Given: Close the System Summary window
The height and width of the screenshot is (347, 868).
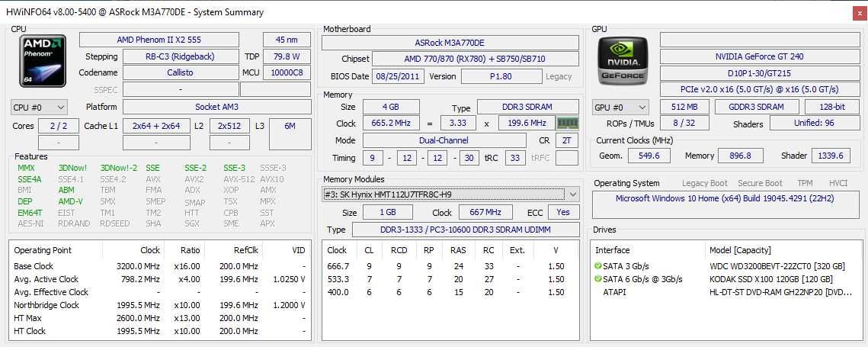Looking at the screenshot, I should coord(859,13).
